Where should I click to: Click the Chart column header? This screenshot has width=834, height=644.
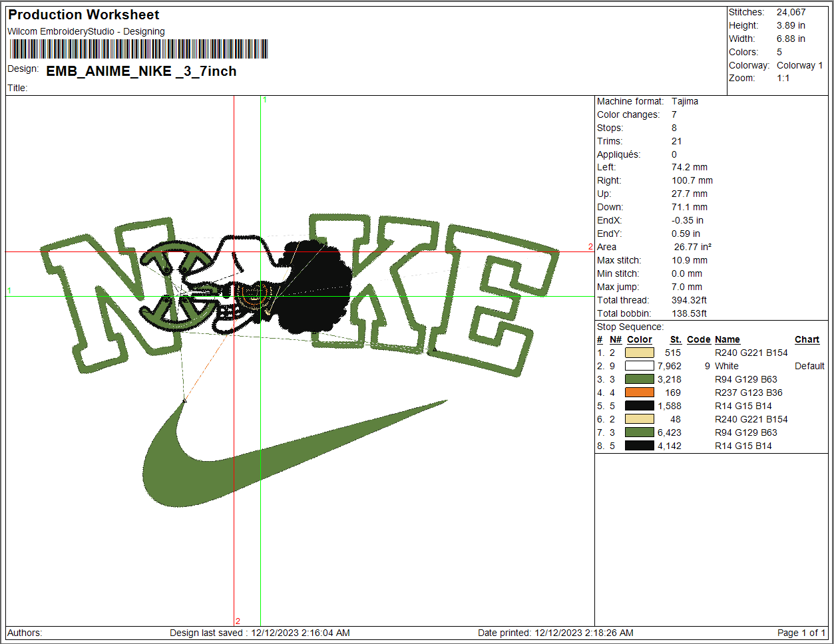(x=807, y=339)
